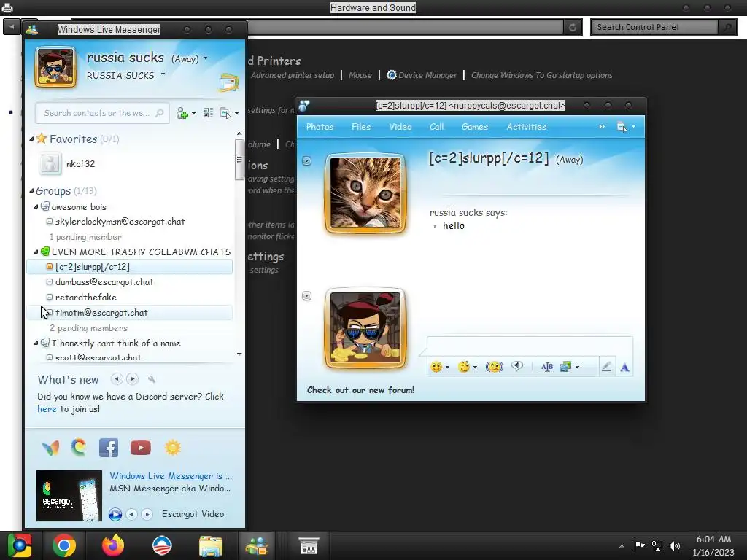Open the Escargot snail icon
This screenshot has width=747, height=560.
(x=79, y=448)
